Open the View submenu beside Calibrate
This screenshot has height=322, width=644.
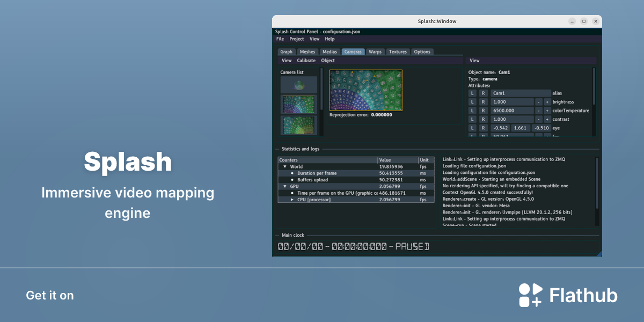pos(287,61)
